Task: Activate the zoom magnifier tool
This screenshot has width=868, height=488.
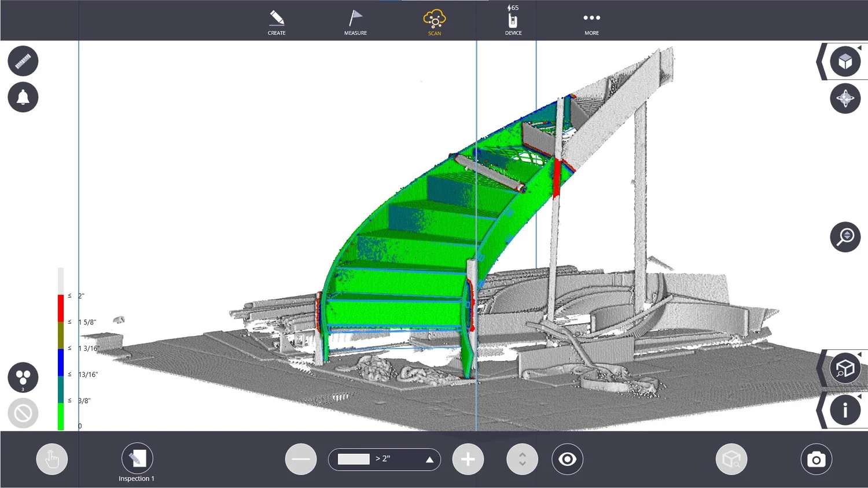Action: pyautogui.click(x=844, y=236)
